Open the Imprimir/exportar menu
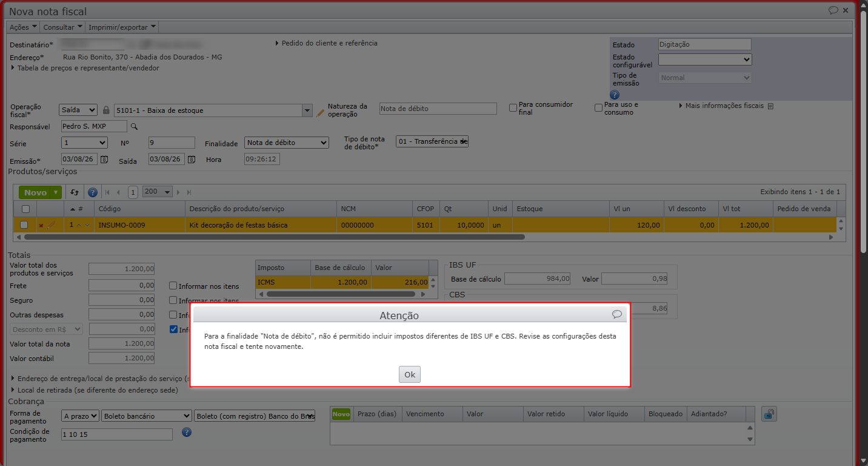Viewport: 868px width, 466px height. click(x=122, y=27)
